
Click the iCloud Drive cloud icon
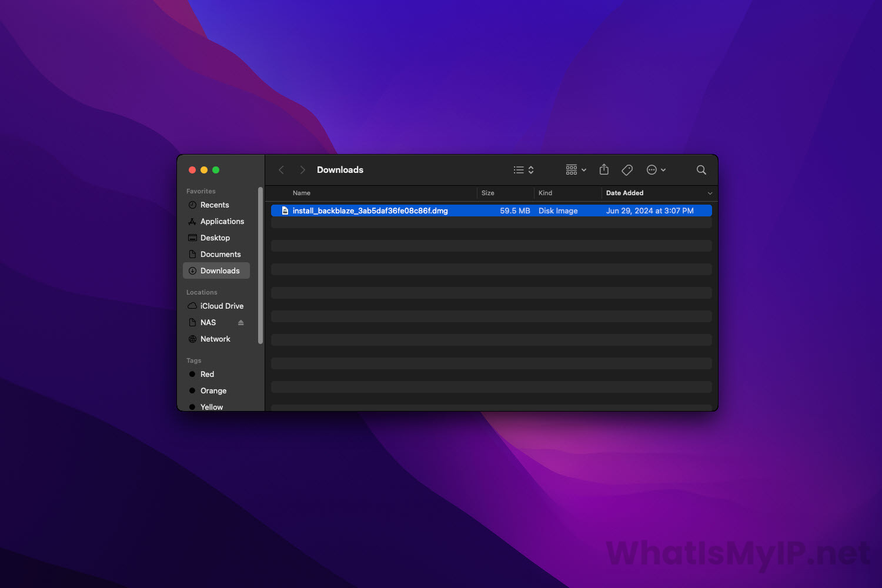tap(192, 306)
